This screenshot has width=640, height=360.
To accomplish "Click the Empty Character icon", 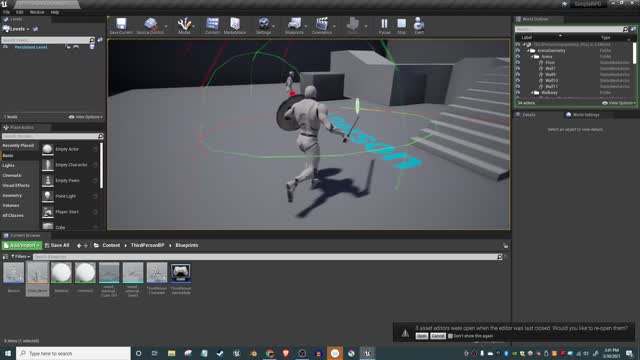I will tap(47, 165).
